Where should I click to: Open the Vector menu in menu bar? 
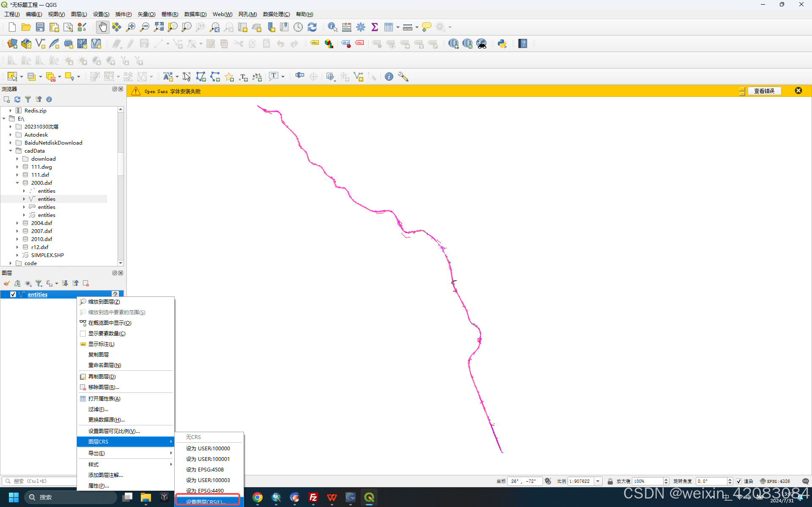point(146,14)
